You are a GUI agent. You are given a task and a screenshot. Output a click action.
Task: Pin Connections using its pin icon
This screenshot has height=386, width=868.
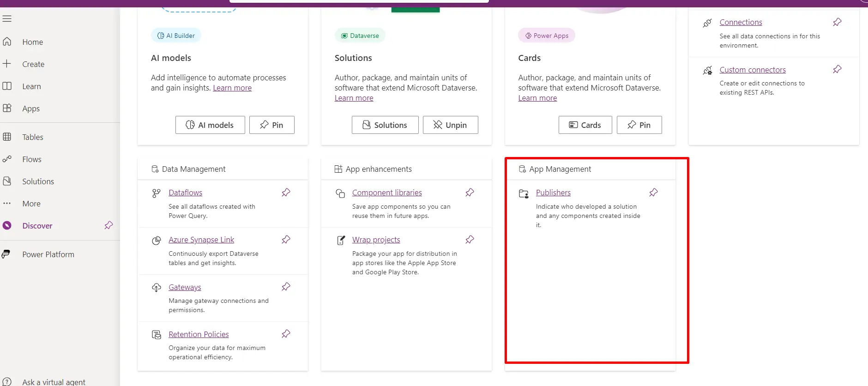837,22
